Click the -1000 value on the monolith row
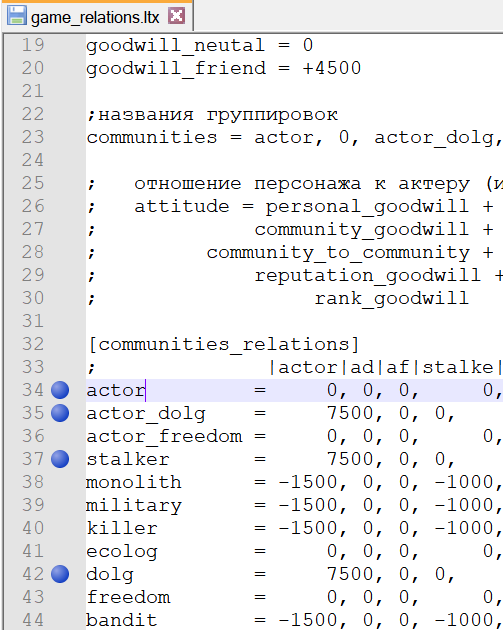503x630 pixels. [x=465, y=482]
